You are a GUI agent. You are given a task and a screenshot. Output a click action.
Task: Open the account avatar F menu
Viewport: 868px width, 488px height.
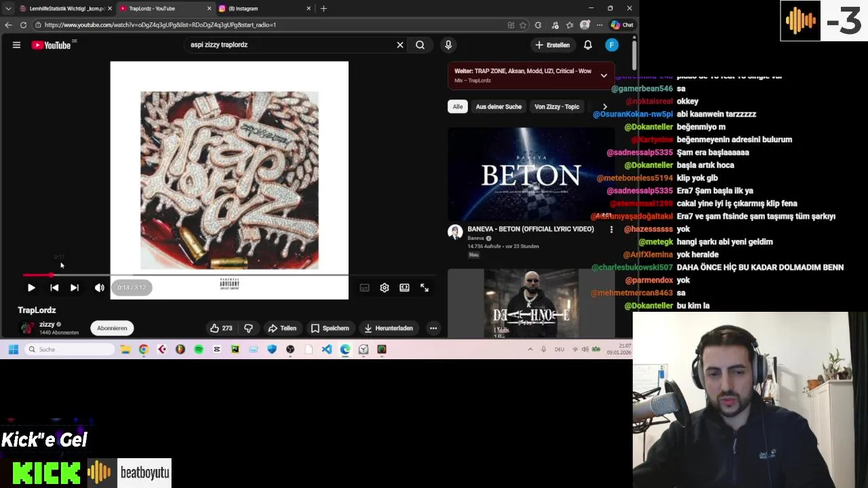[x=612, y=45]
